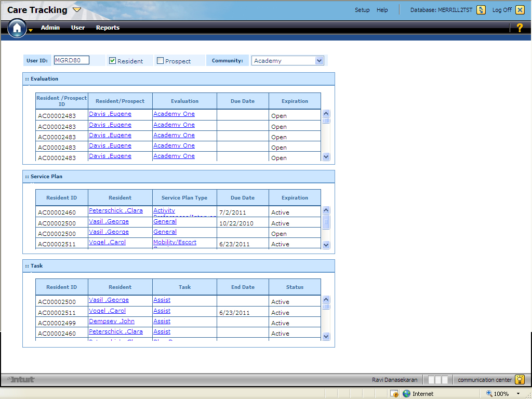Click scroll up arrow in Service Plan table

tap(326, 210)
